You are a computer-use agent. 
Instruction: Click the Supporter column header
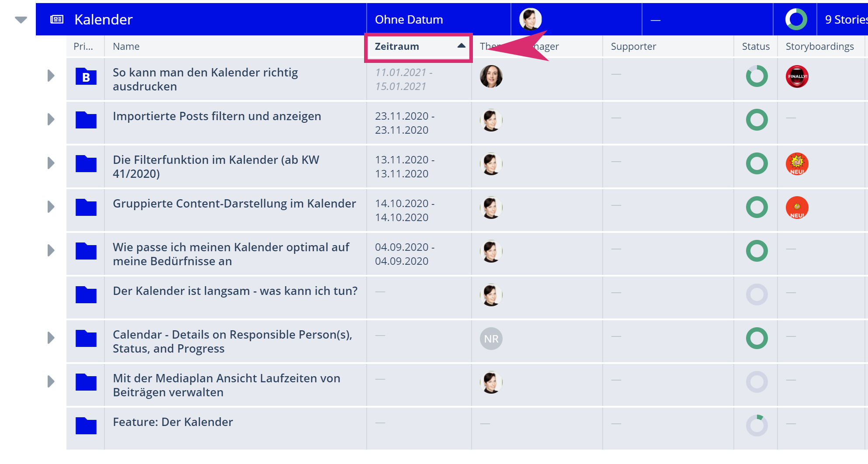633,47
